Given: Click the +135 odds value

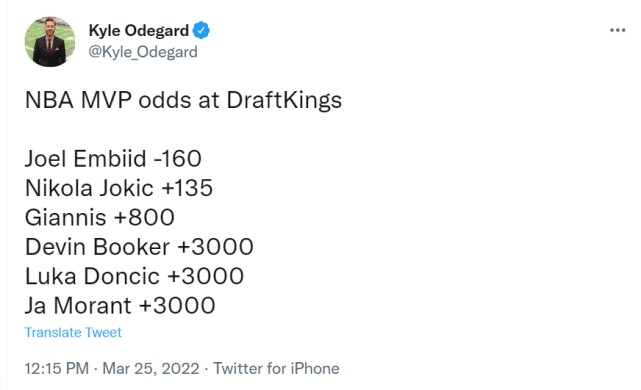Looking at the screenshot, I should 187,188.
